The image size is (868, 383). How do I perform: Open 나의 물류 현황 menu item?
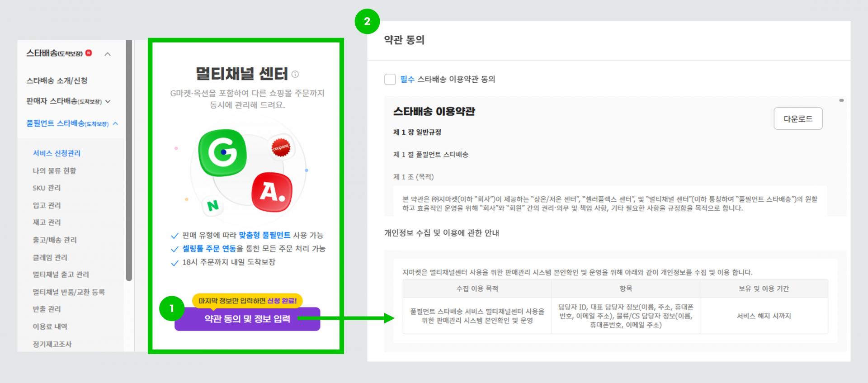click(x=54, y=170)
